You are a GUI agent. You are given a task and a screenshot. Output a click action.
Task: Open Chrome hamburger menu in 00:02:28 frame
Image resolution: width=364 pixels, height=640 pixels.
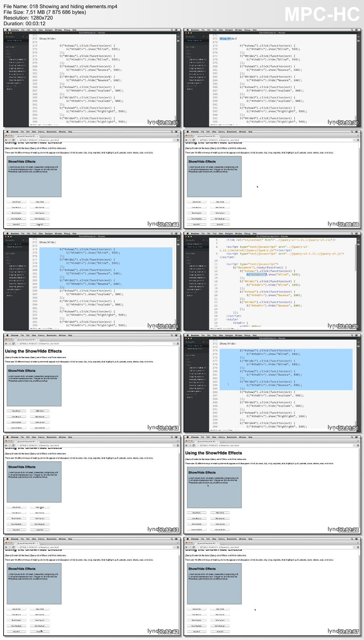coord(358,445)
